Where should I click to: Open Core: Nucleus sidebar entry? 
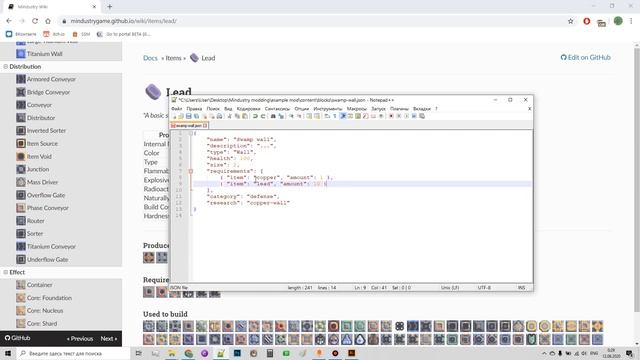coord(45,311)
